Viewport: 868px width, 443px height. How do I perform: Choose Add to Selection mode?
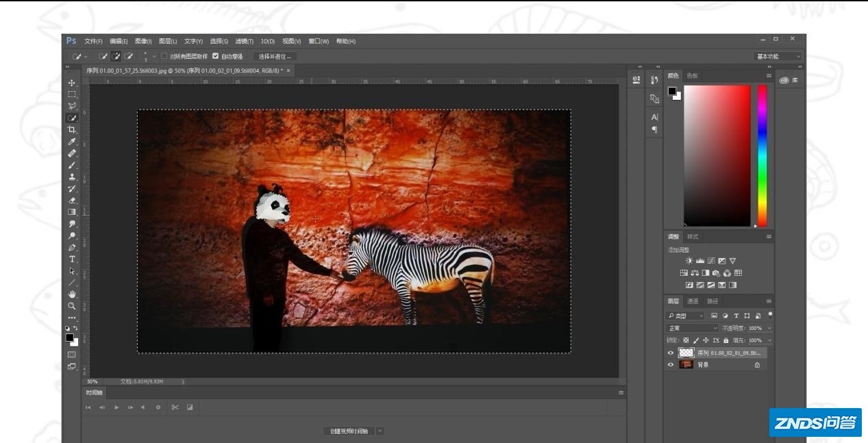tap(116, 56)
